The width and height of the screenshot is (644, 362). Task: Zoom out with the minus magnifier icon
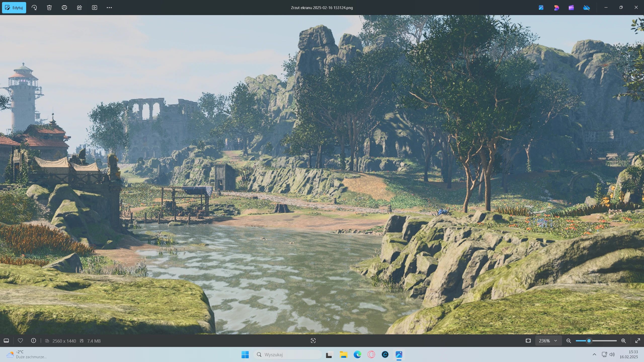tap(569, 341)
